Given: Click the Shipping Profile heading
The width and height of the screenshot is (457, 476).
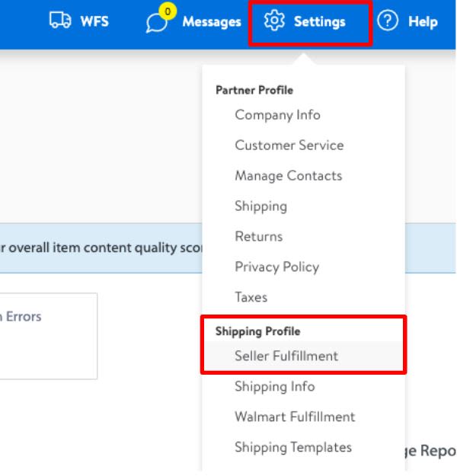Looking at the screenshot, I should click(x=257, y=331).
